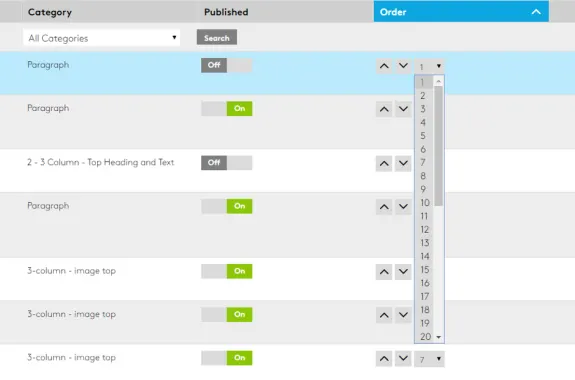Move second 3-column image top row up

tap(384, 315)
